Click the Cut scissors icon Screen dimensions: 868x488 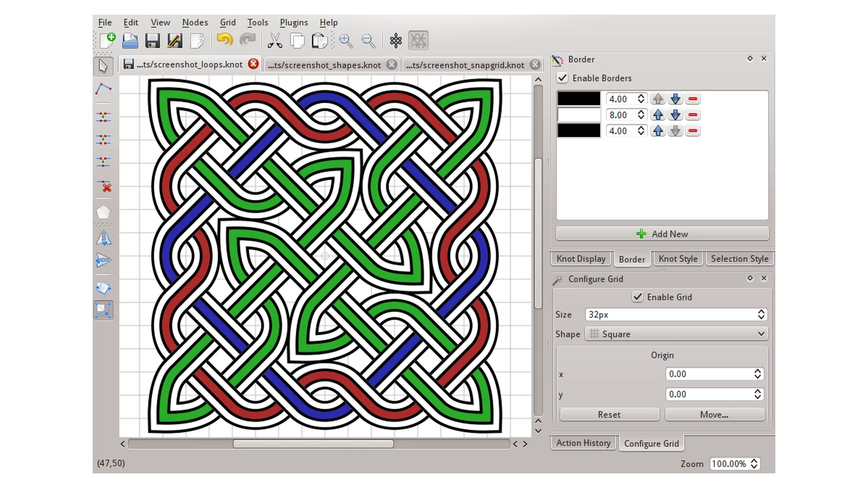click(x=275, y=41)
